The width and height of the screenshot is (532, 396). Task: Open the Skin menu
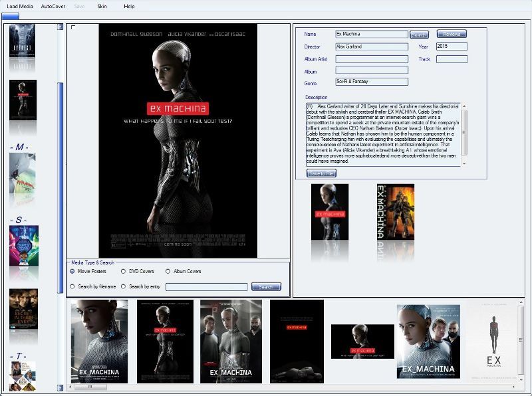click(102, 6)
